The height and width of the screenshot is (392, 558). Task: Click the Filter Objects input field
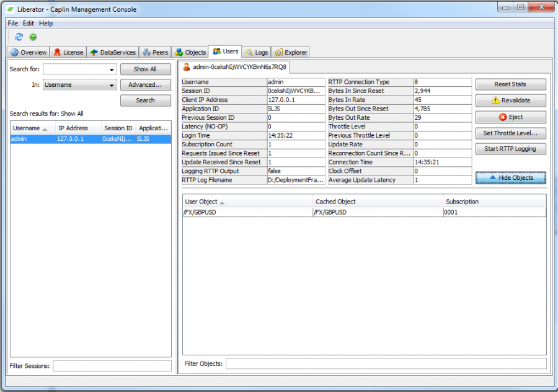pos(386,363)
